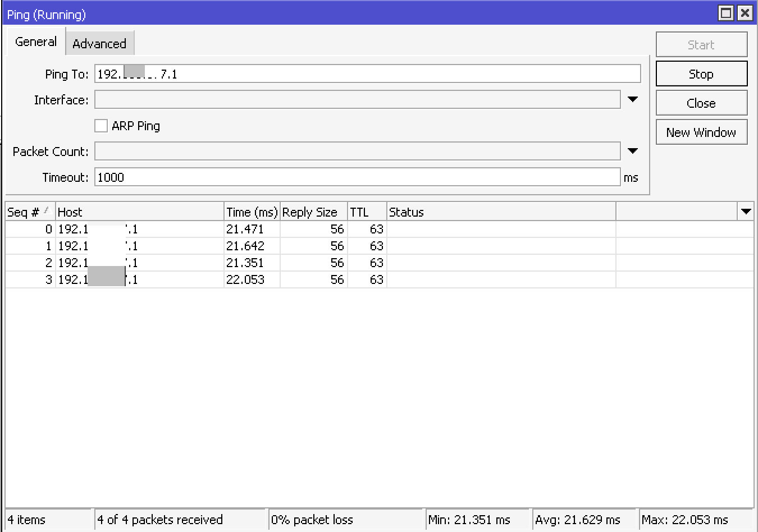The width and height of the screenshot is (758, 532).
Task: Click the 'Avg: 21.629 ms' status
Action: click(585, 520)
